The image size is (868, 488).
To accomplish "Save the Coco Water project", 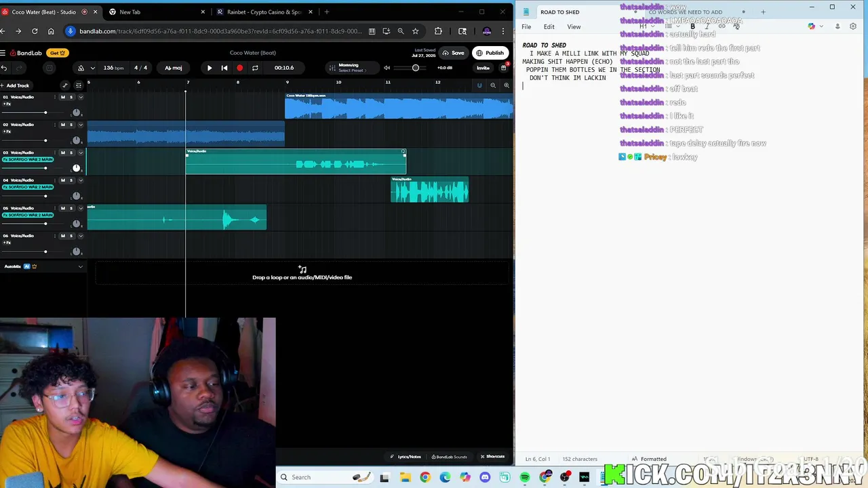I will pos(454,53).
